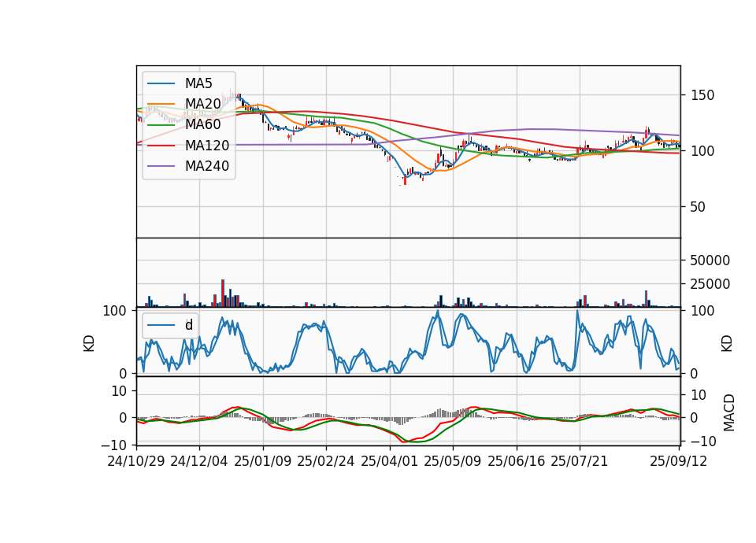The width and height of the screenshot is (756, 543).
Task: Click the 25/02/24 date axis label
Action: point(325,461)
